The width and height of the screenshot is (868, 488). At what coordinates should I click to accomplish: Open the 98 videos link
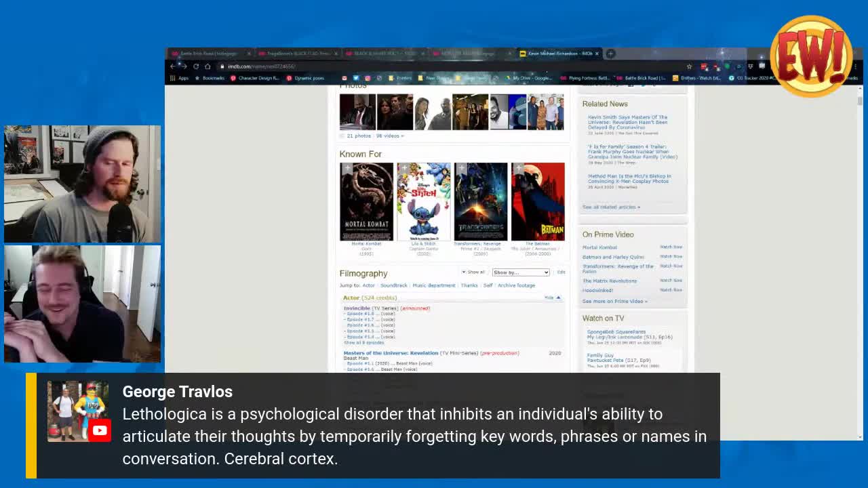(x=389, y=136)
